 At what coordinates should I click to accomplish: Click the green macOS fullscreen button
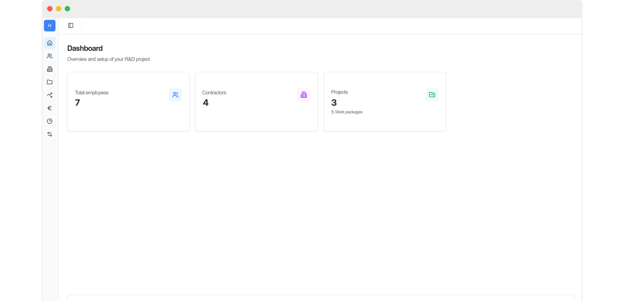coord(67,9)
